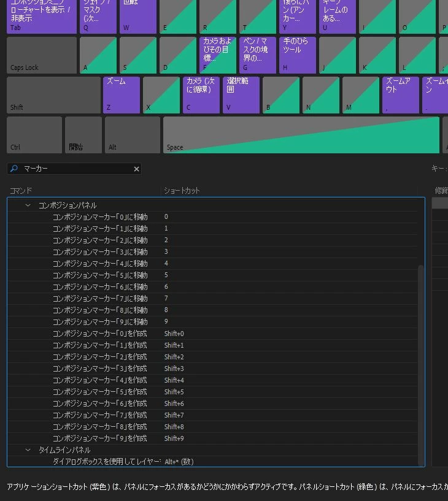
Task: Select row コンポジションマーカー「1」に移動
Action: pyautogui.click(x=213, y=229)
